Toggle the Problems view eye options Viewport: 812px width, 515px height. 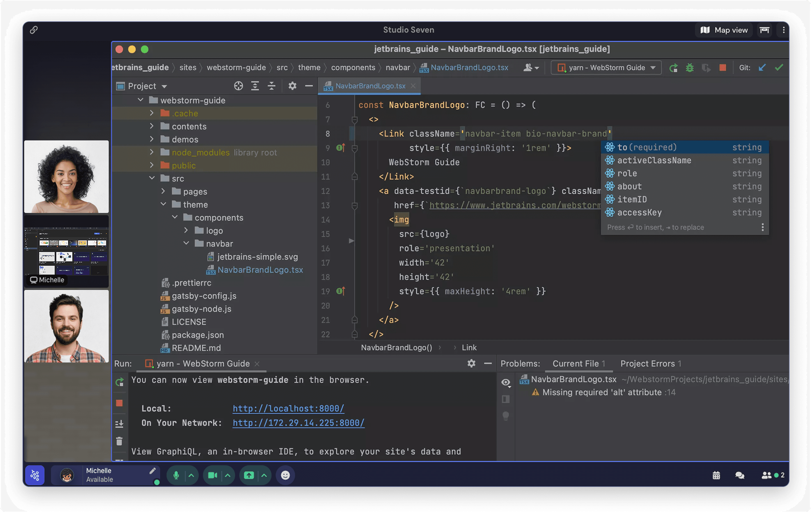pos(506,383)
